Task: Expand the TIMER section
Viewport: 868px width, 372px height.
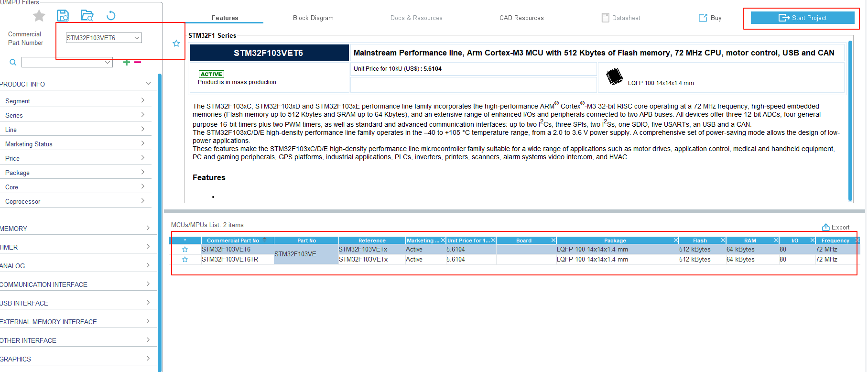Action: pos(148,247)
